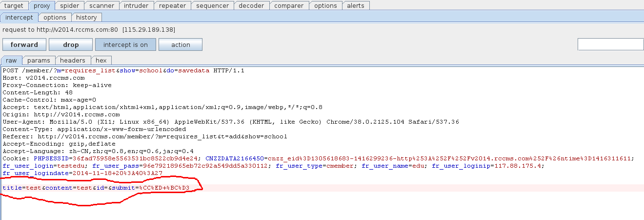Image resolution: width=644 pixels, height=220 pixels.
Task: Click the Cookie: PHPSESSID line
Action: pyautogui.click(x=319, y=158)
